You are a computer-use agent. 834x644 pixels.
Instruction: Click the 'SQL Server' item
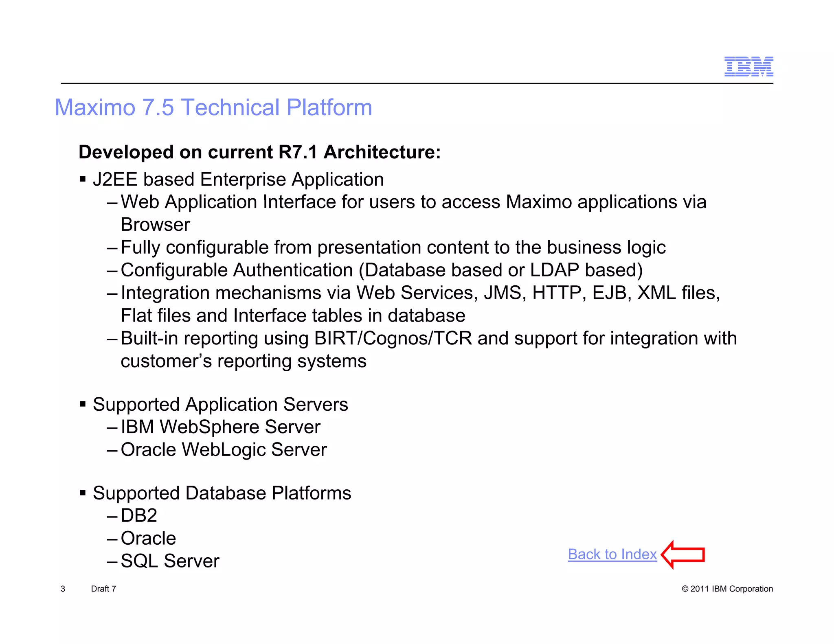point(170,561)
